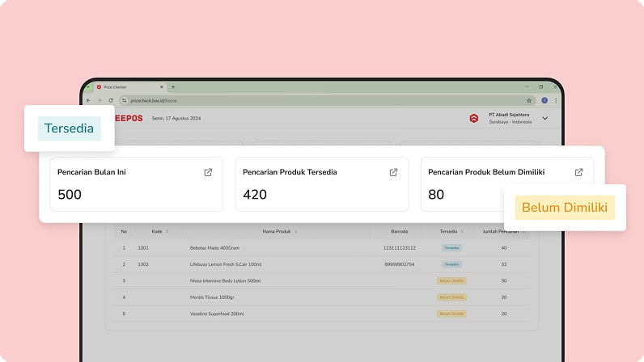The image size is (644, 362).
Task: Click the Nivea Intensive Body Lotion 500ml row
Action: click(321, 280)
